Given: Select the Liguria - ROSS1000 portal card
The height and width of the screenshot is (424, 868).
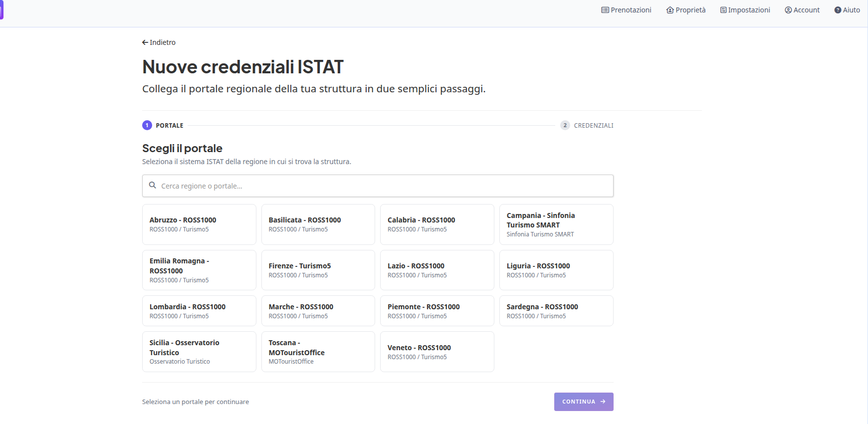Looking at the screenshot, I should pos(556,270).
